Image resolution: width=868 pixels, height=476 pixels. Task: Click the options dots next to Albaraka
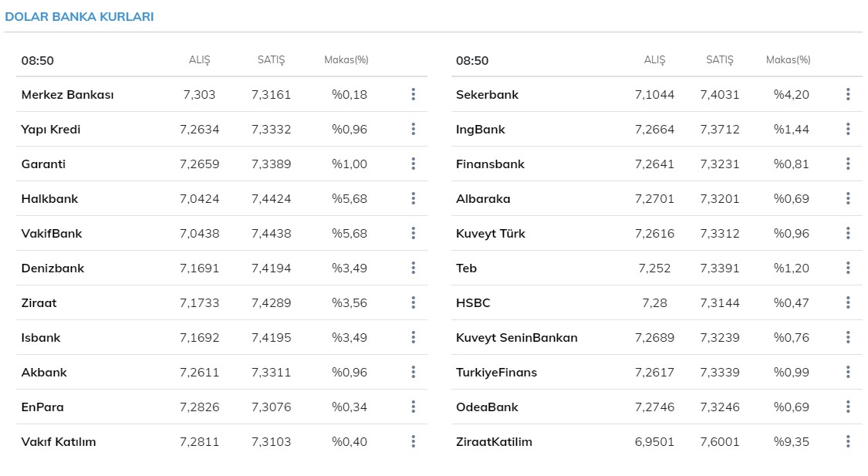[848, 198]
